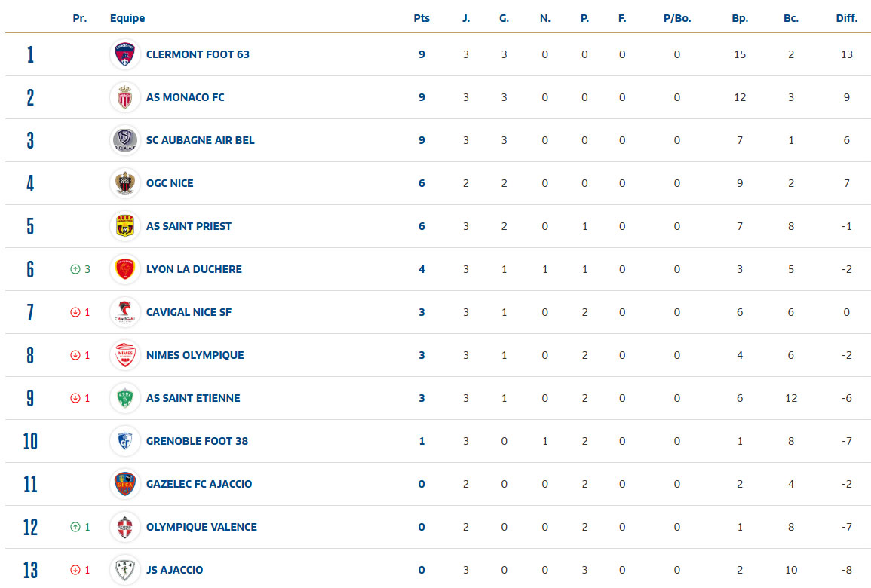Click the Gazelec FC Ajaccio badge
The image size is (871, 588).
point(124,484)
